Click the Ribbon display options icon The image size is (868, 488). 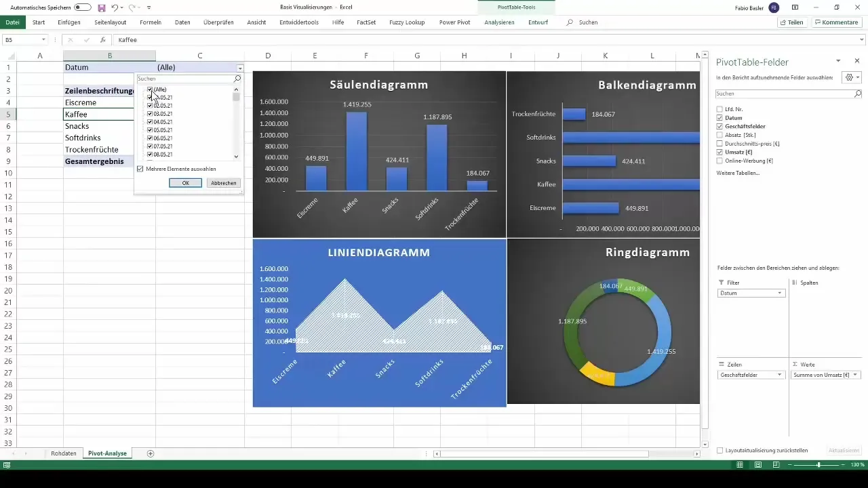point(795,7)
